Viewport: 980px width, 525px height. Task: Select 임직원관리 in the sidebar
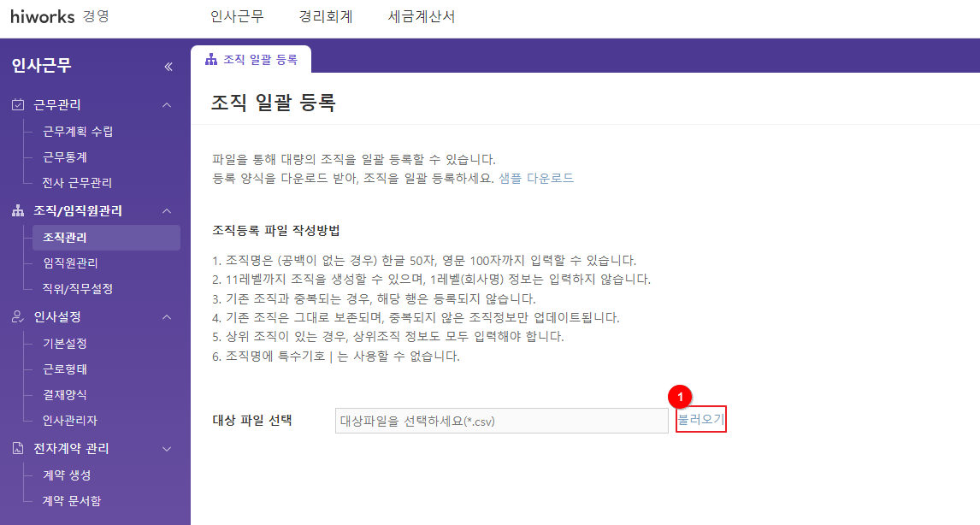point(70,263)
